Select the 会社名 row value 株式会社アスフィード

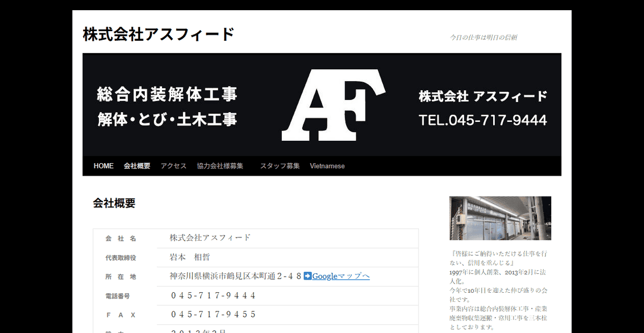point(209,237)
